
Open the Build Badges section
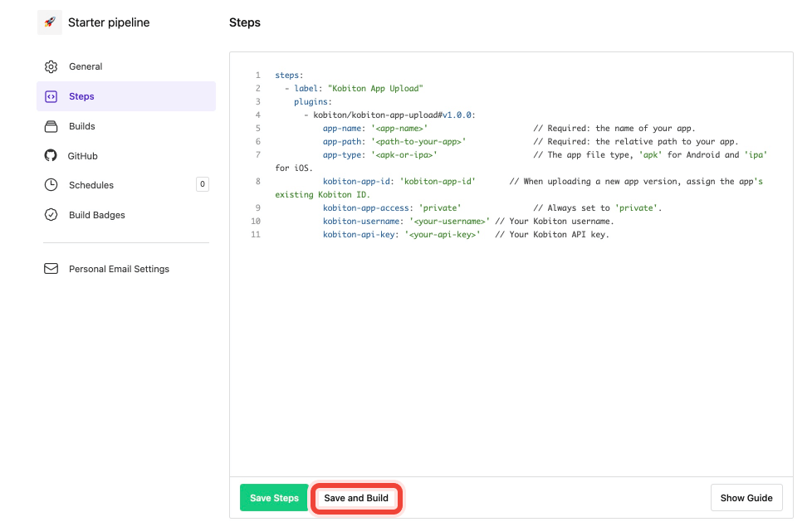click(x=126, y=215)
